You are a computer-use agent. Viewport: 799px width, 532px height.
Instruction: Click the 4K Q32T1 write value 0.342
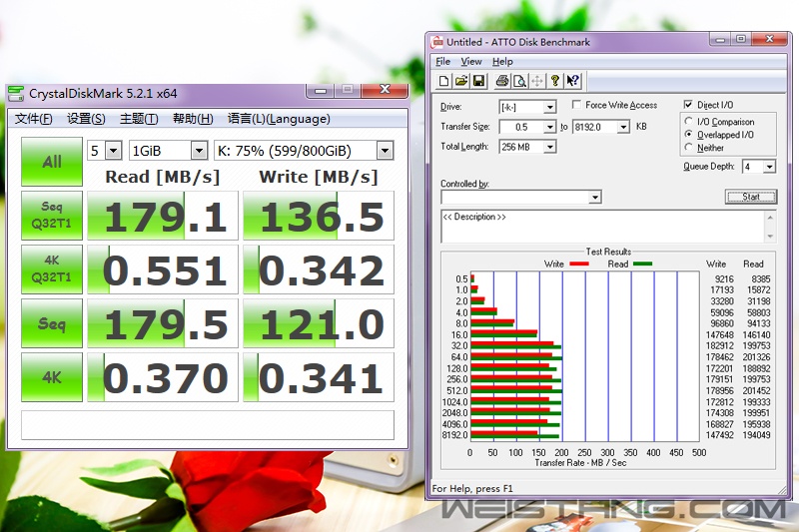click(319, 269)
